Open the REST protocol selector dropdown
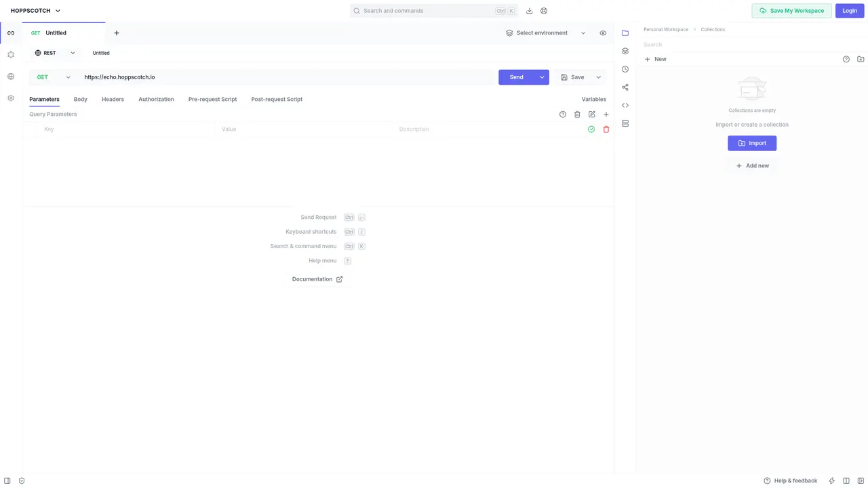Viewport: 868px width, 488px height. [55, 53]
